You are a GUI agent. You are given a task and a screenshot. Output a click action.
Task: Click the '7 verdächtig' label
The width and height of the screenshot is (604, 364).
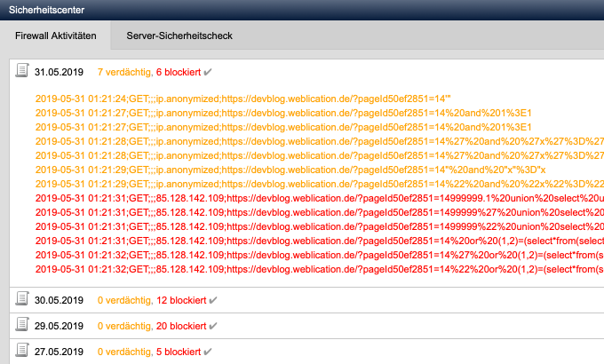pyautogui.click(x=125, y=72)
